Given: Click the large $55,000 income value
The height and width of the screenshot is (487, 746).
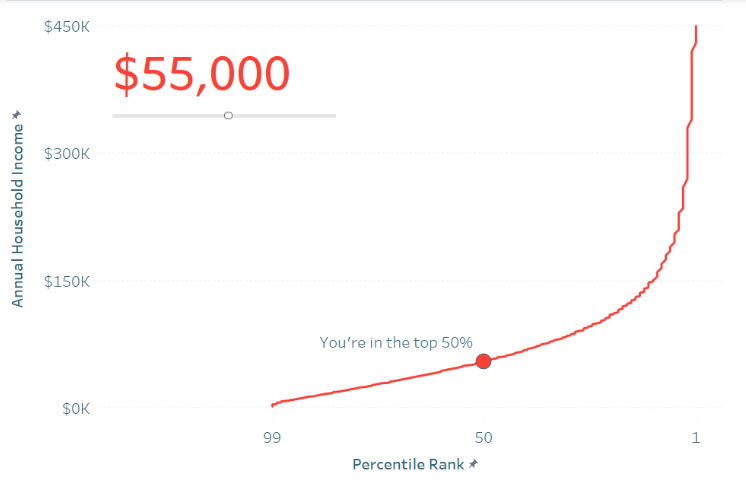Looking at the screenshot, I should click(x=202, y=74).
